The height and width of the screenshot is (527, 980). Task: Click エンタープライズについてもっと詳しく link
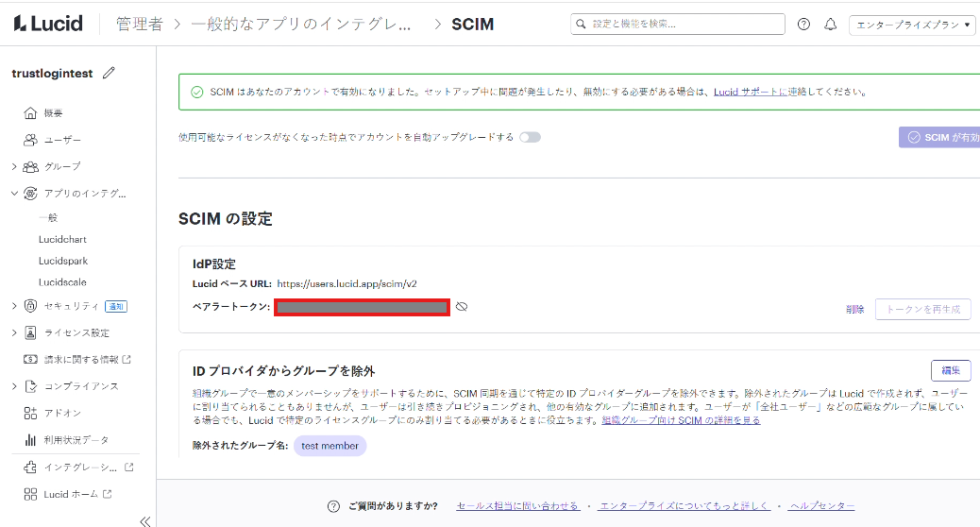pyautogui.click(x=684, y=505)
